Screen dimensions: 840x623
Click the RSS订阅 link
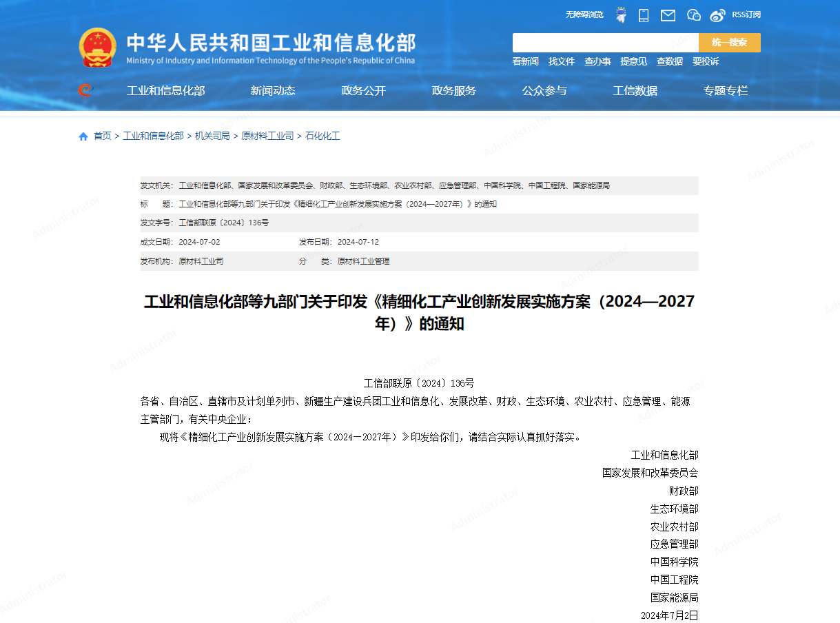tap(746, 14)
